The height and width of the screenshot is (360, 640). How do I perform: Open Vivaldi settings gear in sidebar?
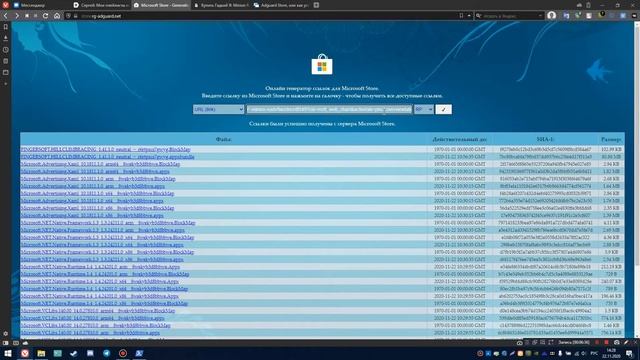pyautogui.click(x=5, y=333)
